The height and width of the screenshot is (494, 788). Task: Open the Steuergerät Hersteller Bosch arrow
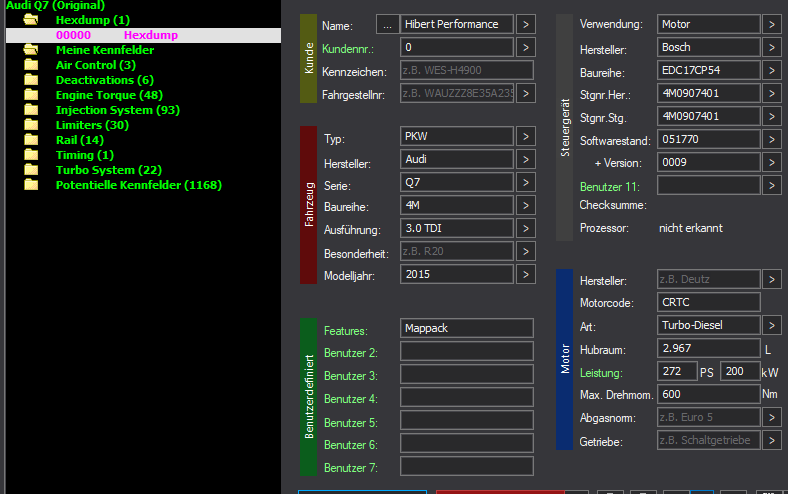pyautogui.click(x=772, y=47)
